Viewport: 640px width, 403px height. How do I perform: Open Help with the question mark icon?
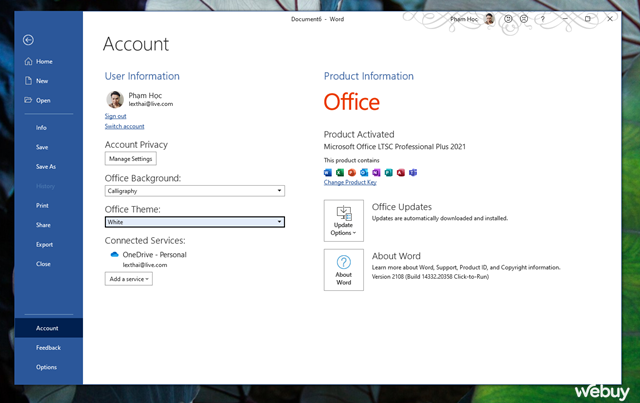pos(543,19)
